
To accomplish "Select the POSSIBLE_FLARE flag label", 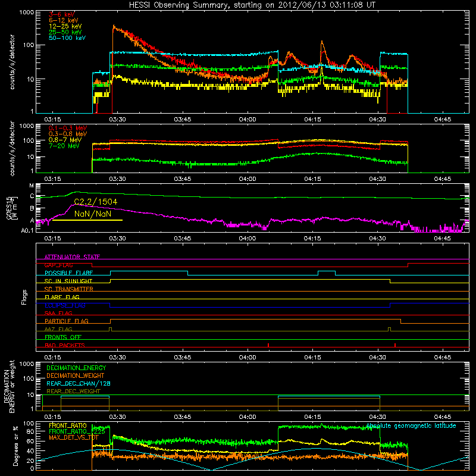I will [68, 273].
